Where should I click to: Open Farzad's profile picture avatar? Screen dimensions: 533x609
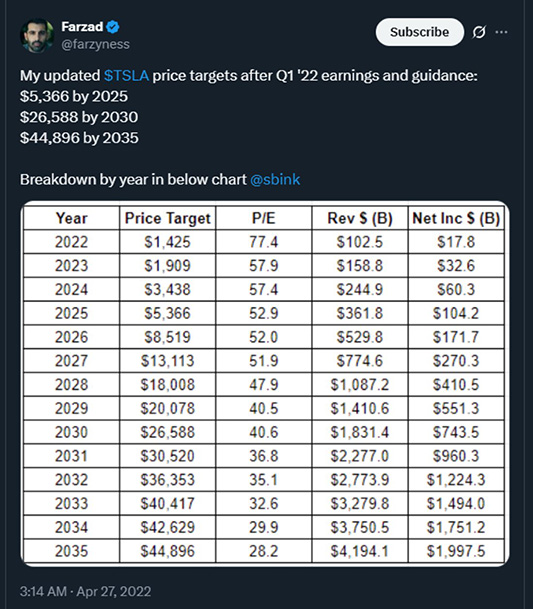click(x=37, y=36)
